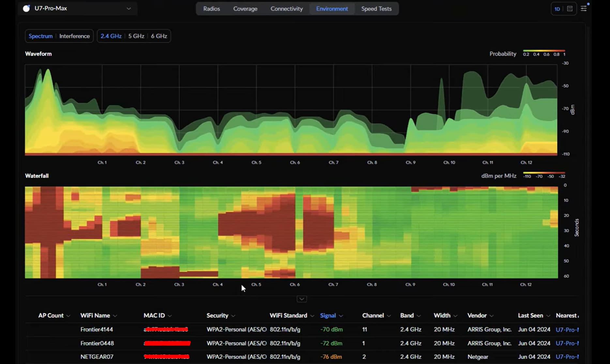
Task: Switch to the Connectivity tab
Action: pos(286,8)
